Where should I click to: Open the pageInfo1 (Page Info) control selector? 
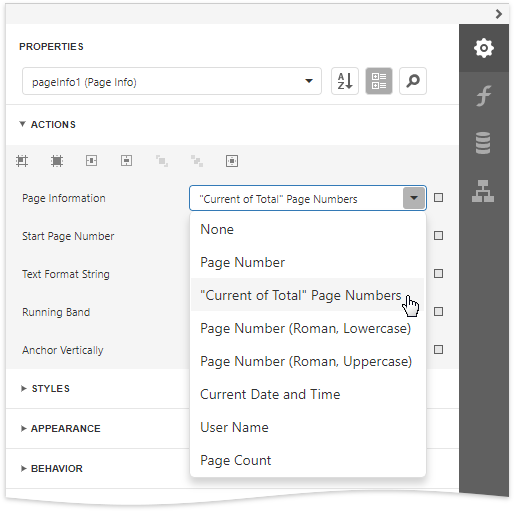click(x=172, y=81)
